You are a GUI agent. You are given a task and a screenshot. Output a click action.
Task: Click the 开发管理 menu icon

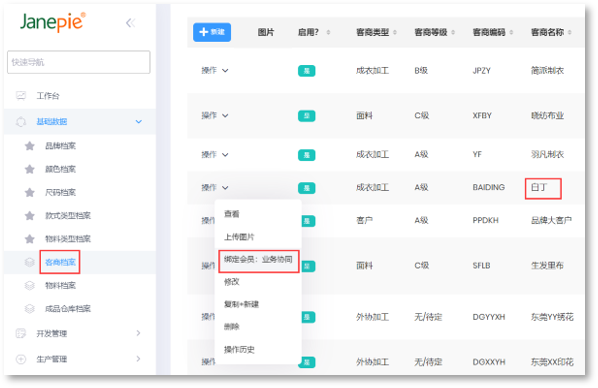click(21, 333)
